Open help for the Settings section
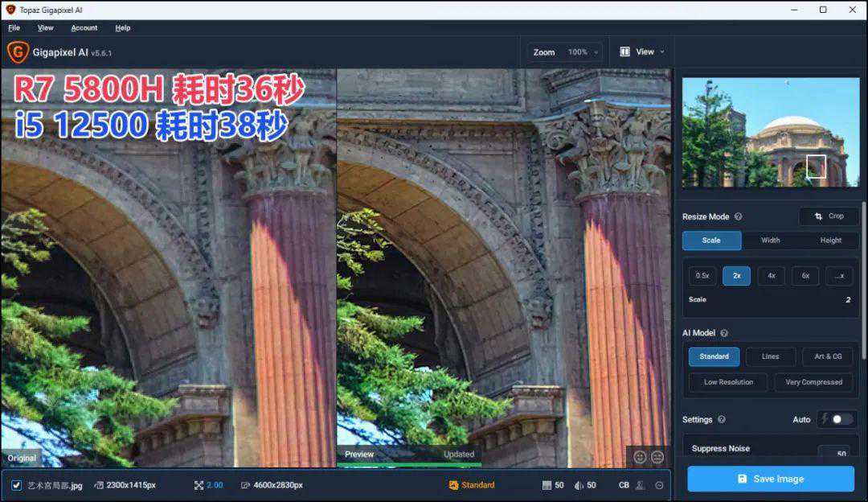Image resolution: width=868 pixels, height=502 pixels. [x=721, y=419]
